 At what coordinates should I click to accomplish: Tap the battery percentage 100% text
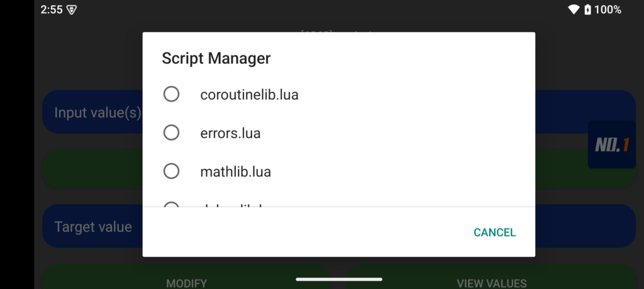point(608,9)
